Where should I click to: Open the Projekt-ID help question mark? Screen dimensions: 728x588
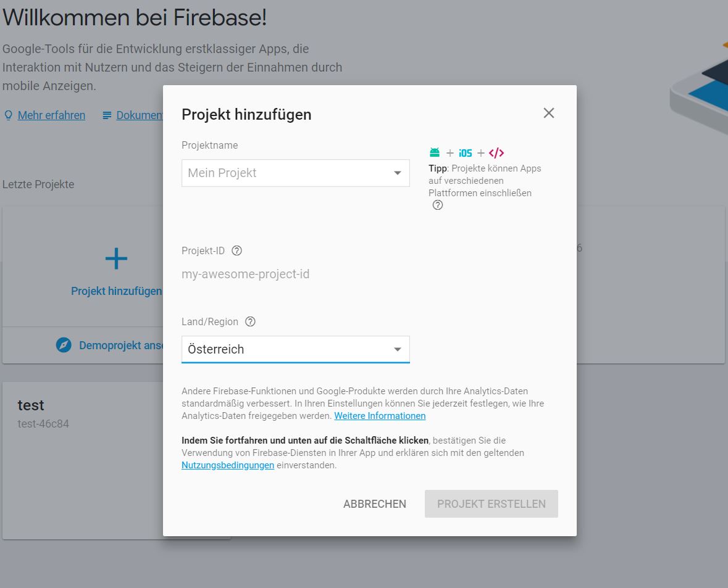pos(236,251)
